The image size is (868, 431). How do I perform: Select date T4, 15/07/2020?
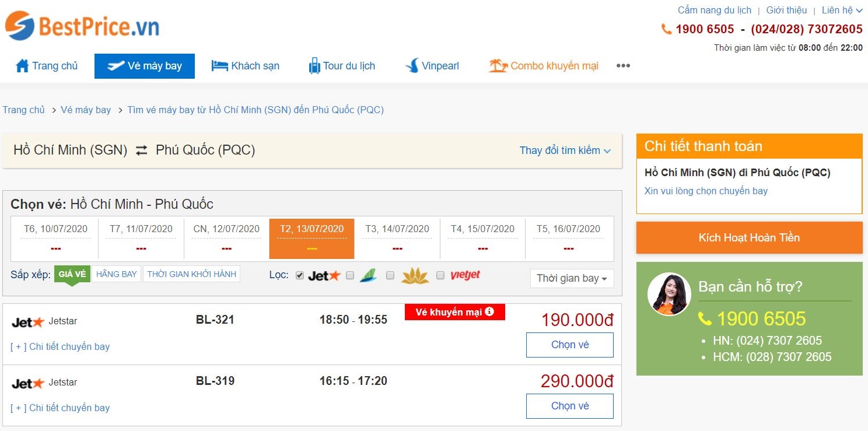click(x=482, y=239)
